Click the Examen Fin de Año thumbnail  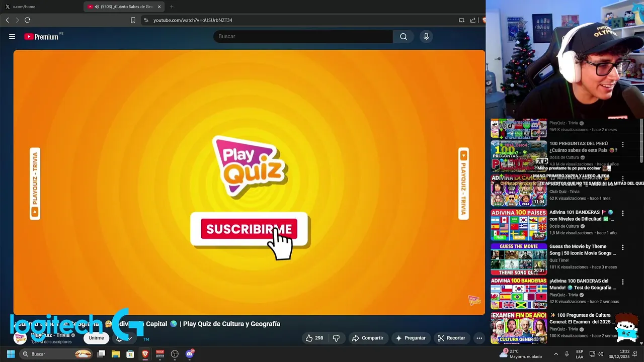coord(519,328)
